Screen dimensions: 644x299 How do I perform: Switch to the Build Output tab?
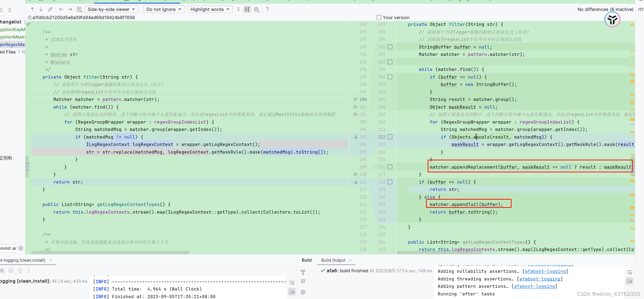tap(333, 260)
